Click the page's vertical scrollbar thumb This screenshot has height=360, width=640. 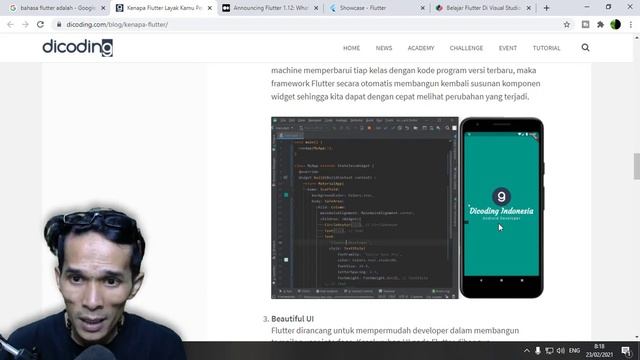(636, 166)
